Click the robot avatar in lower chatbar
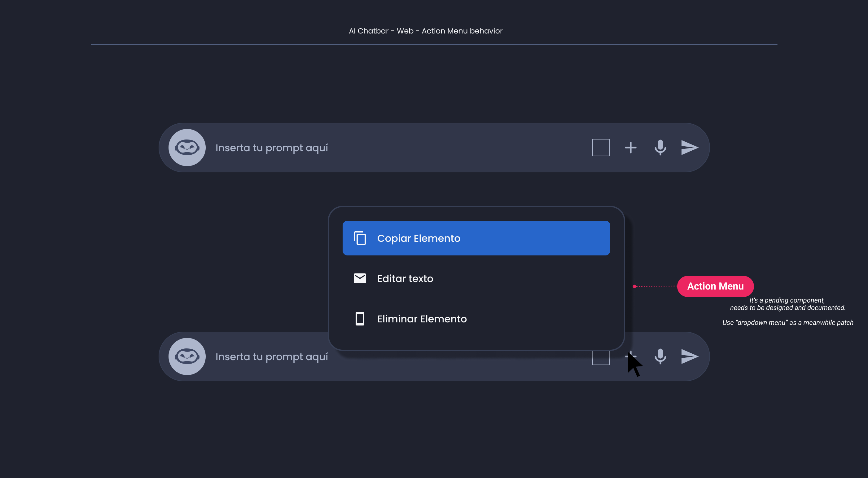This screenshot has width=868, height=478. pos(187,356)
